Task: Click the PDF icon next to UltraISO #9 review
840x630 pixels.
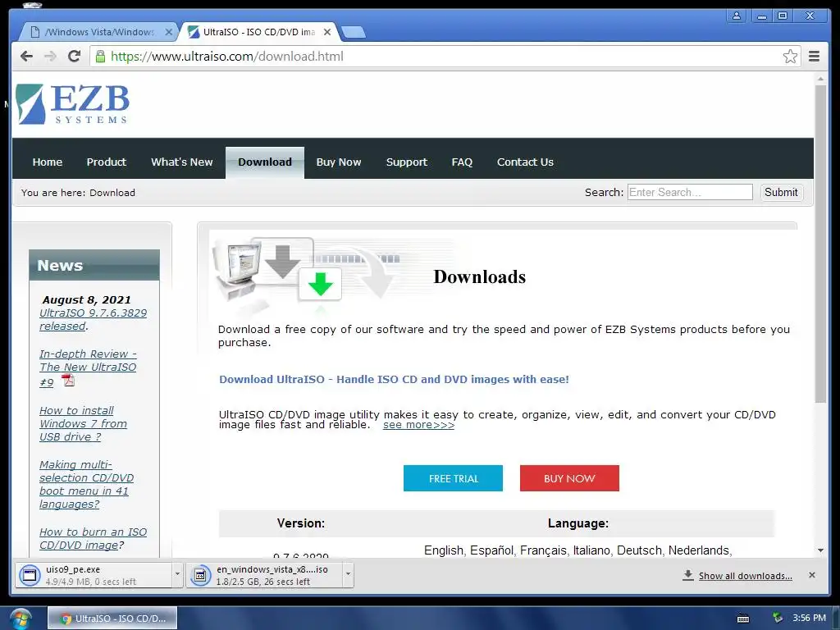Action: (x=68, y=381)
